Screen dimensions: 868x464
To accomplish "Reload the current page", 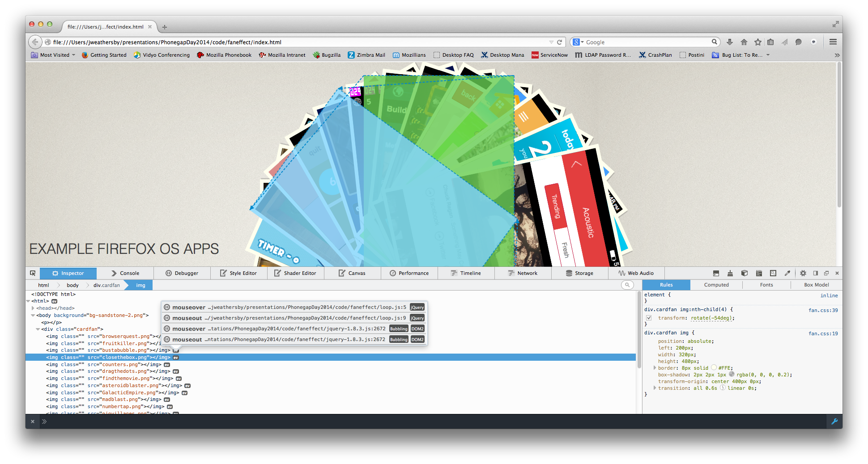I will click(559, 42).
